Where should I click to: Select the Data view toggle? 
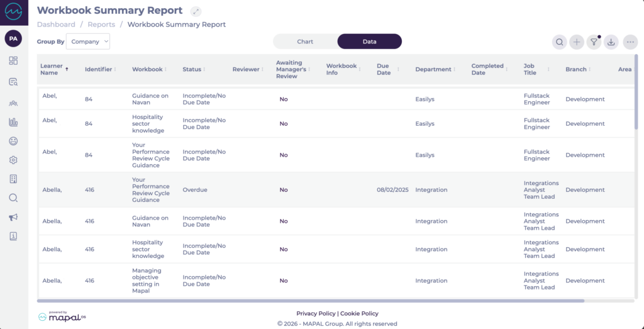369,42
